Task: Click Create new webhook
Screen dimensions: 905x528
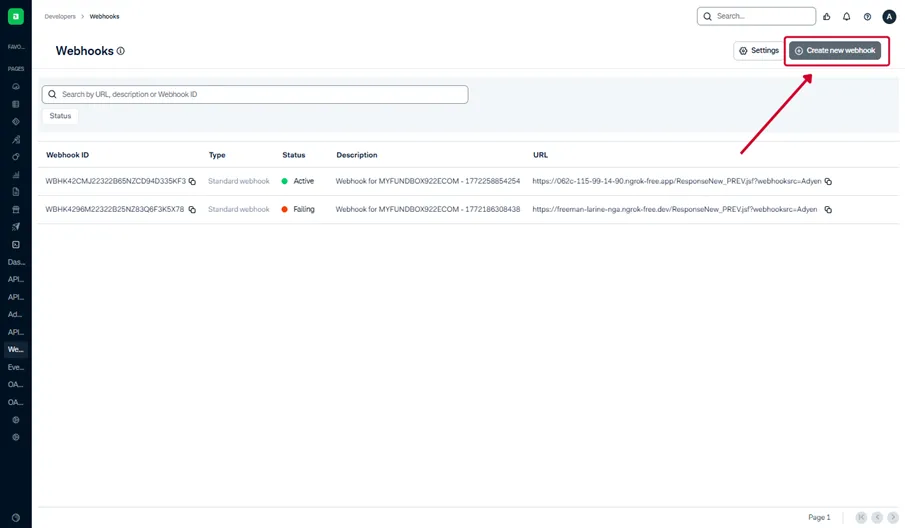Action: pyautogui.click(x=835, y=51)
